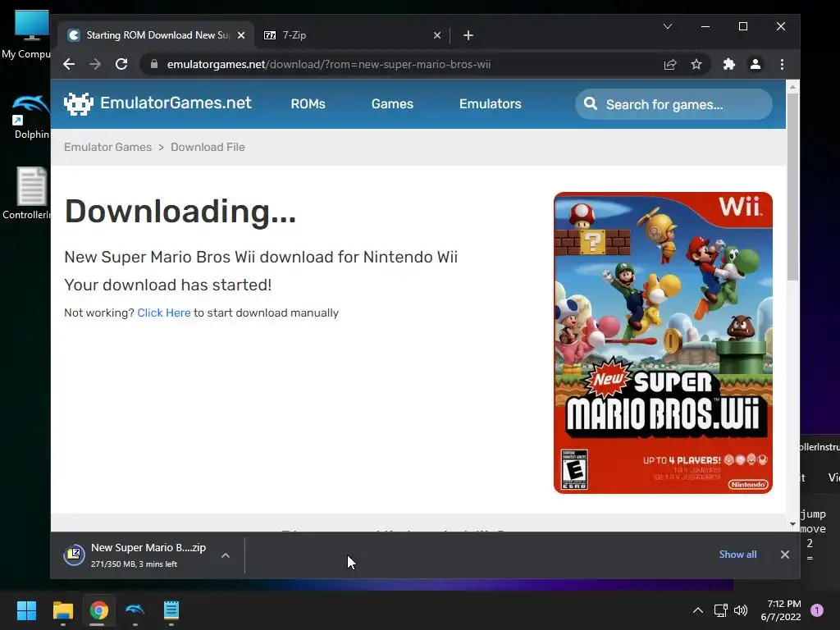Click the page vertical scrollbar thumb
This screenshot has height=630, width=840.
[x=793, y=186]
